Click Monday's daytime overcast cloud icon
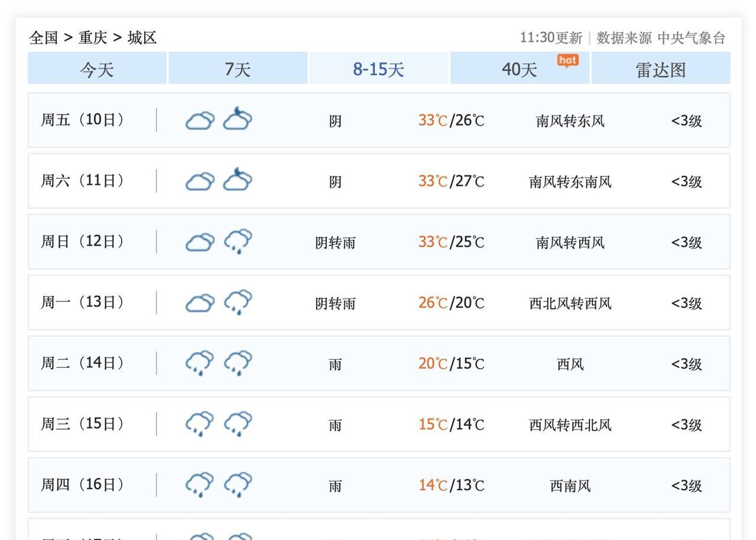 pos(200,303)
